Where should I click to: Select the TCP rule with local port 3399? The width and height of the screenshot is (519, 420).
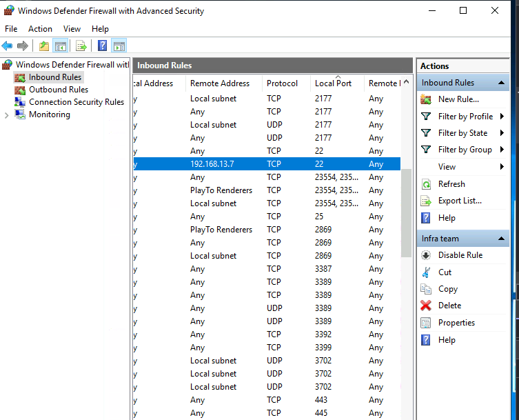(267, 348)
